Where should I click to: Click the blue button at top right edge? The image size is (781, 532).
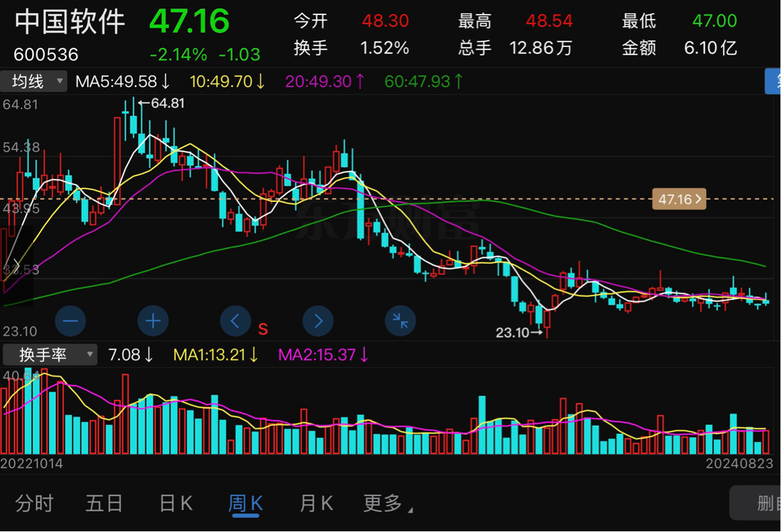click(773, 81)
